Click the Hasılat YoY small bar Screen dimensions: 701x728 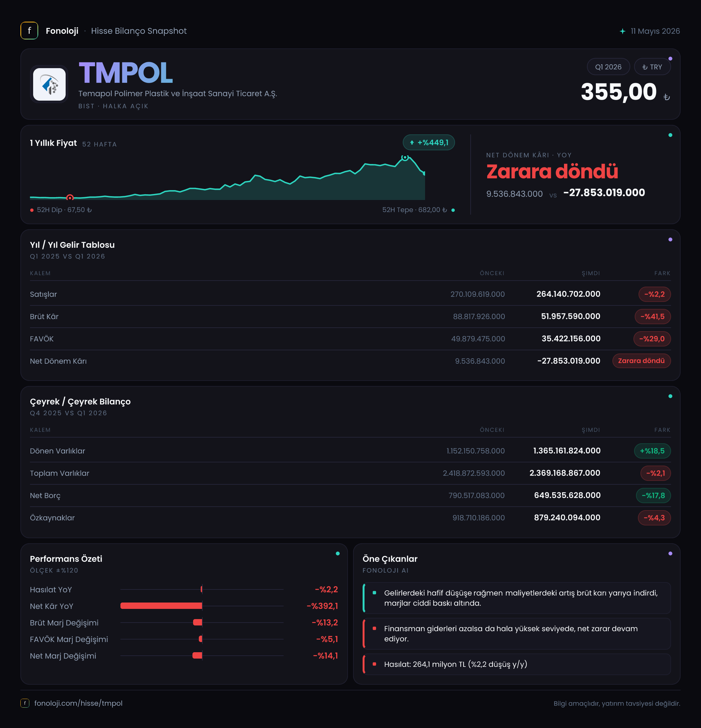coord(201,589)
